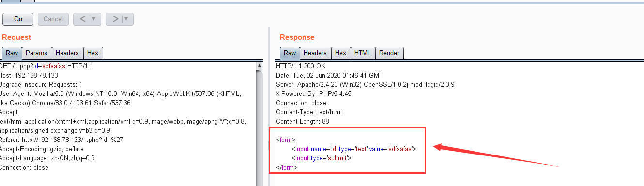Switch to the Request Params tab

point(37,53)
